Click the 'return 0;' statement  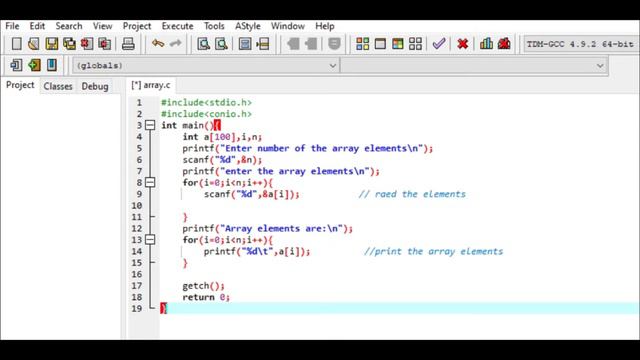tap(206, 297)
